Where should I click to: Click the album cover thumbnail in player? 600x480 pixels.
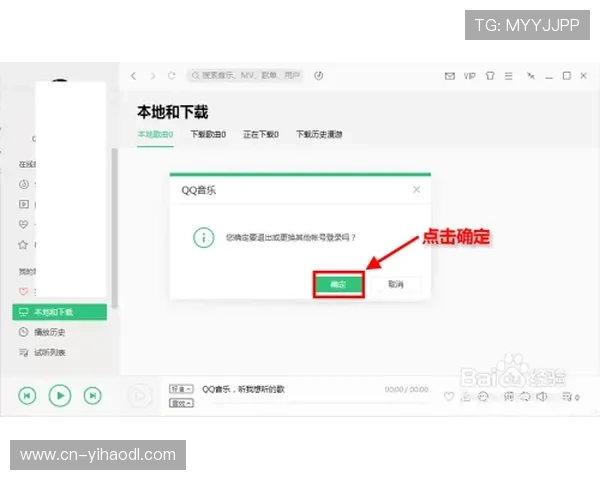(x=140, y=395)
